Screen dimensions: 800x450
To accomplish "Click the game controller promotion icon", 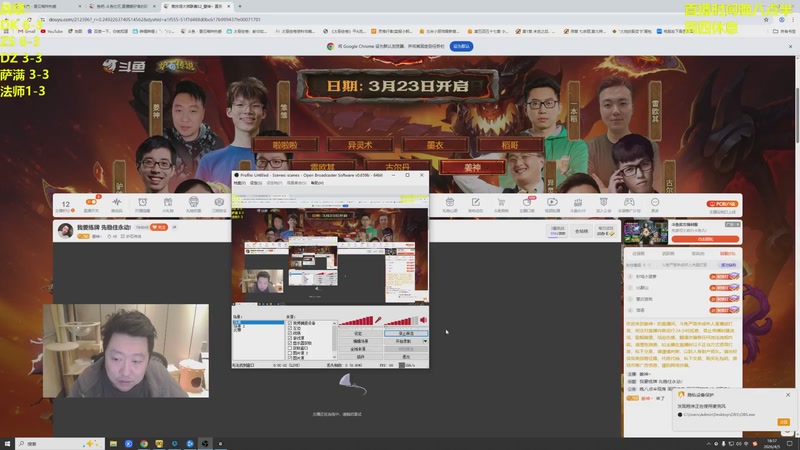I will 629,202.
